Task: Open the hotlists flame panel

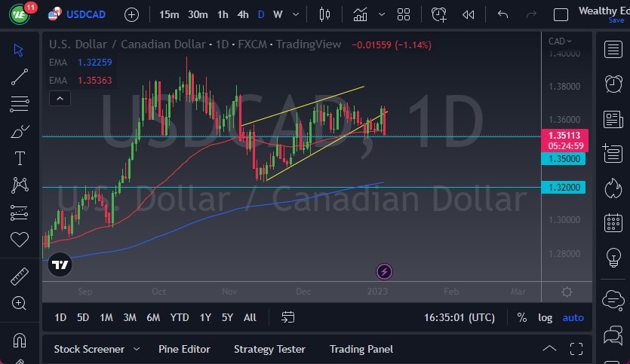Action: [x=613, y=188]
